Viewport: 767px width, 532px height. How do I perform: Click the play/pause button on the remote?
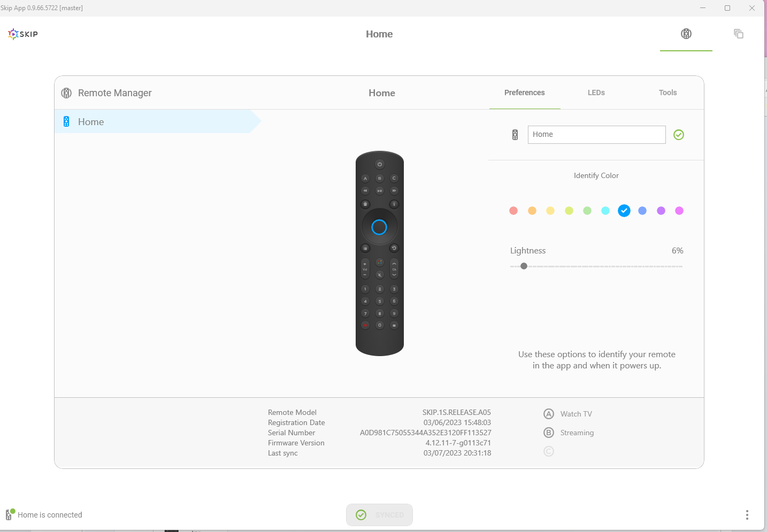tap(380, 191)
